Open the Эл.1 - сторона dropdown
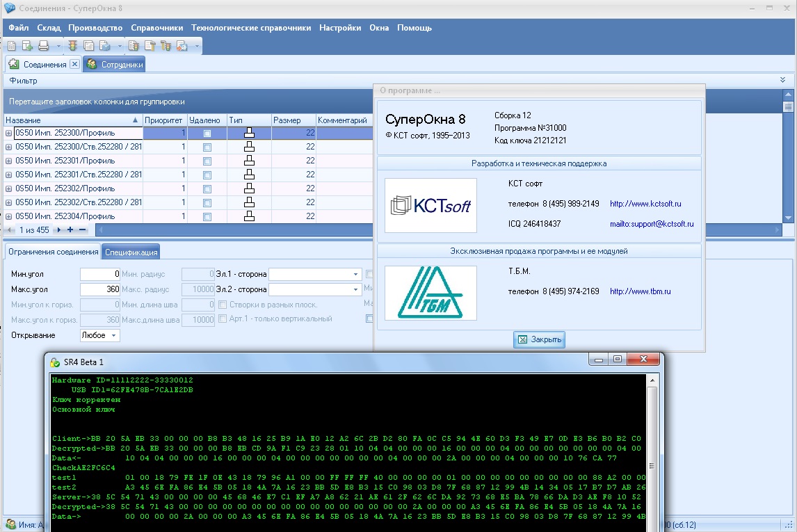The height and width of the screenshot is (532, 797). click(x=356, y=275)
